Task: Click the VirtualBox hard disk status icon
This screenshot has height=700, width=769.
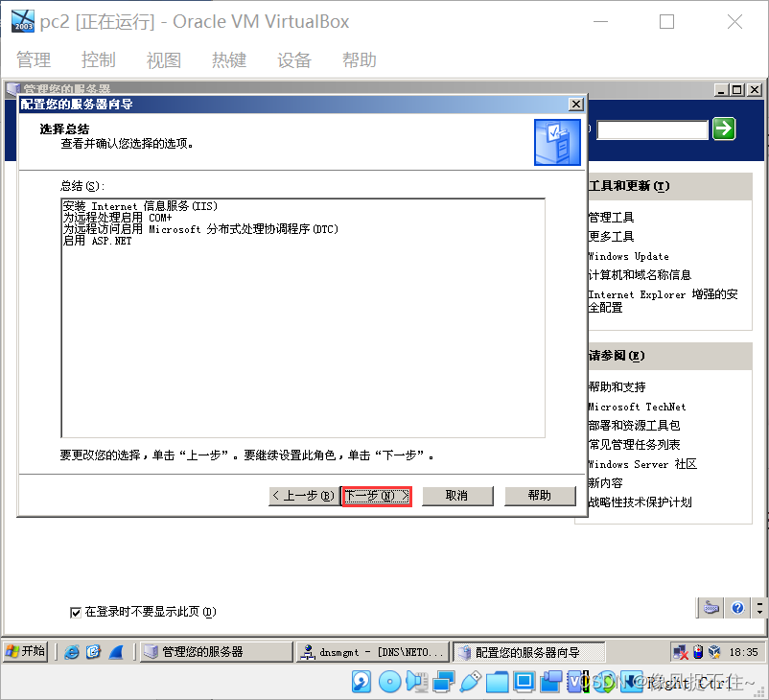Action: pyautogui.click(x=361, y=682)
